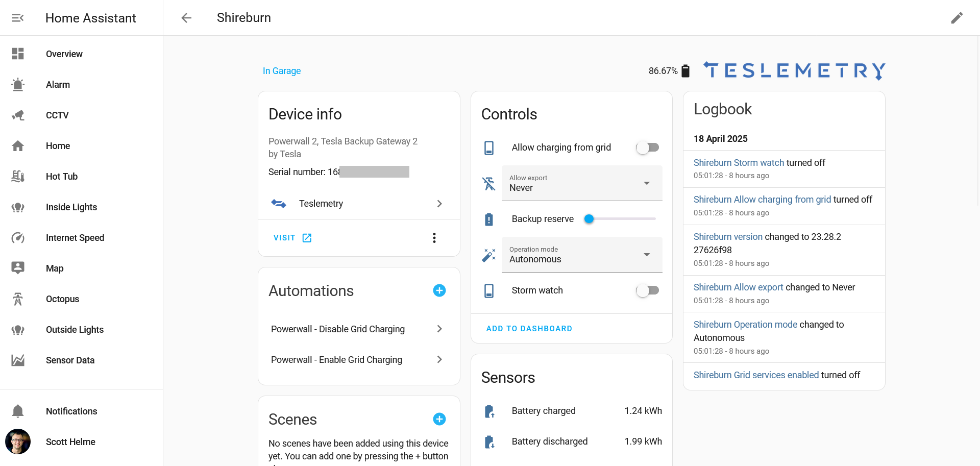This screenshot has height=466, width=980.
Task: Follow the In Garage area link
Action: tap(282, 71)
